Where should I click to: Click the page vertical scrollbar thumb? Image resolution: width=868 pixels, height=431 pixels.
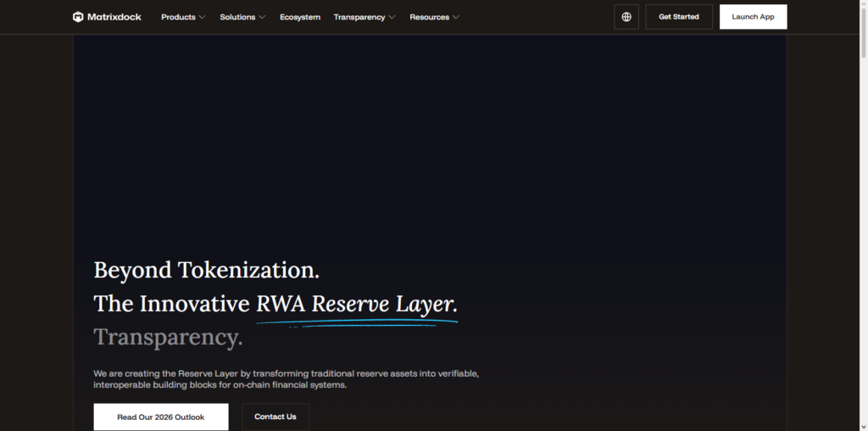click(x=863, y=31)
